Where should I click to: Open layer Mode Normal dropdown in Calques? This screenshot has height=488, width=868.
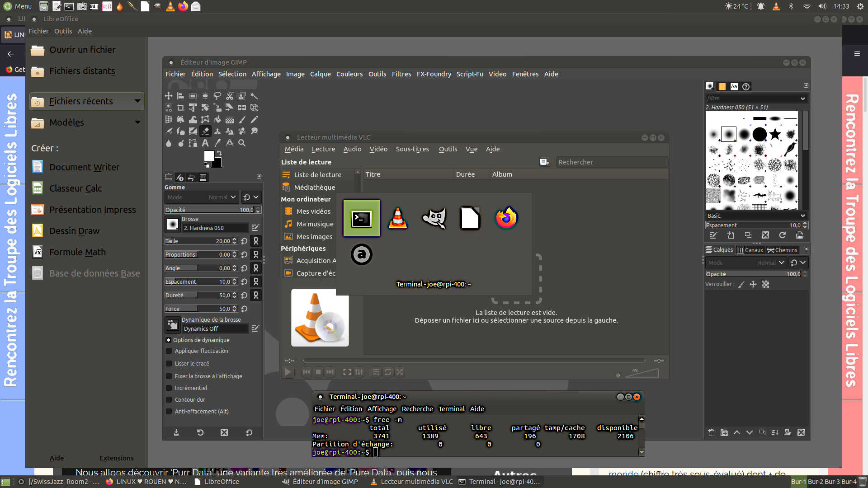745,263
